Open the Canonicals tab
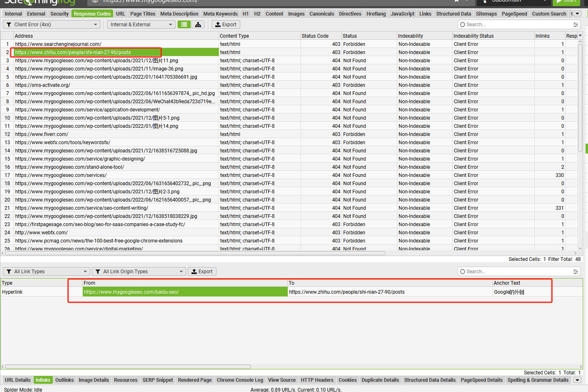This screenshot has width=588, height=392. pyautogui.click(x=322, y=14)
